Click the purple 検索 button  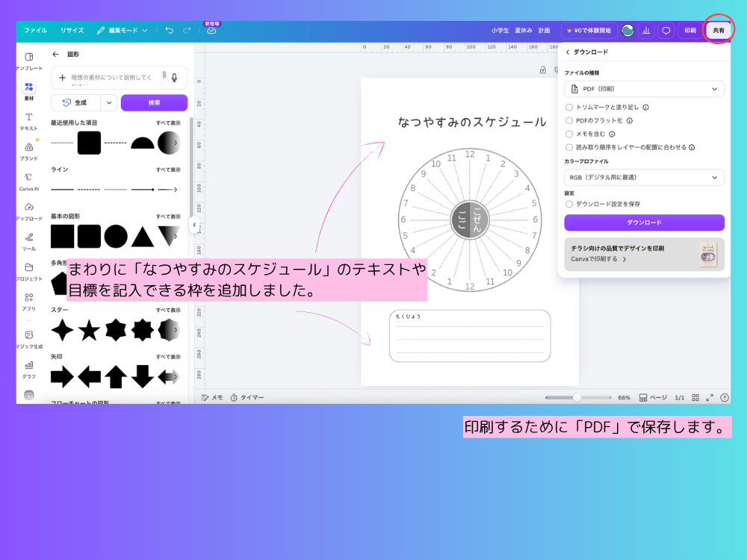(x=154, y=102)
